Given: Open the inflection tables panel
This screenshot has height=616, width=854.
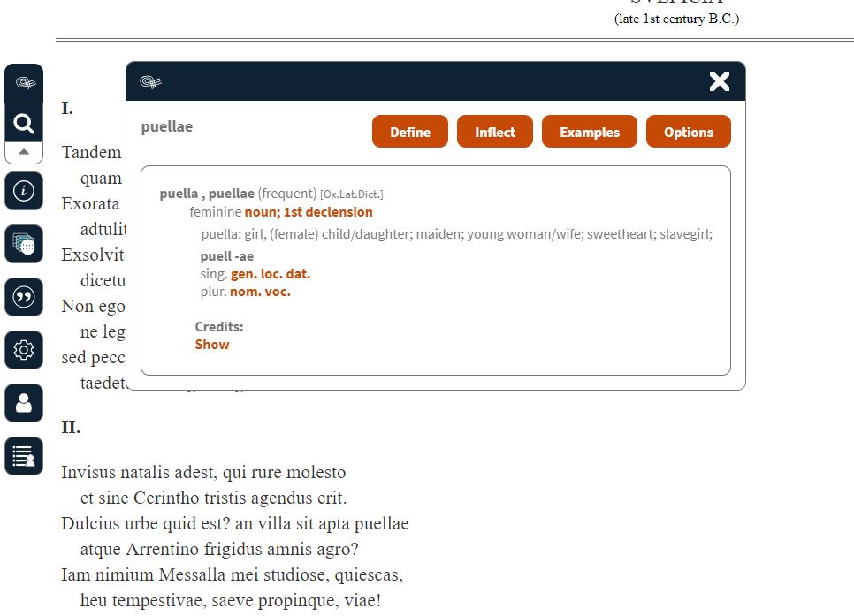Looking at the screenshot, I should (23, 244).
